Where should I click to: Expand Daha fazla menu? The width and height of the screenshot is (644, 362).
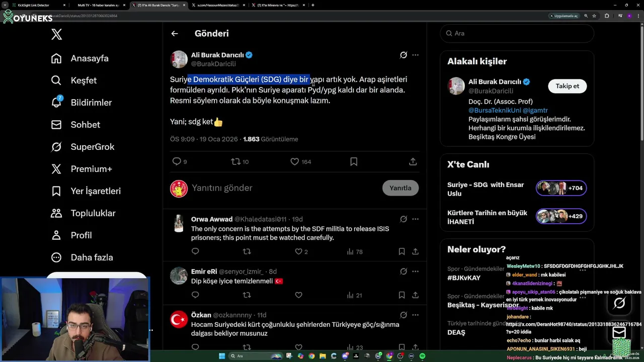(x=82, y=257)
